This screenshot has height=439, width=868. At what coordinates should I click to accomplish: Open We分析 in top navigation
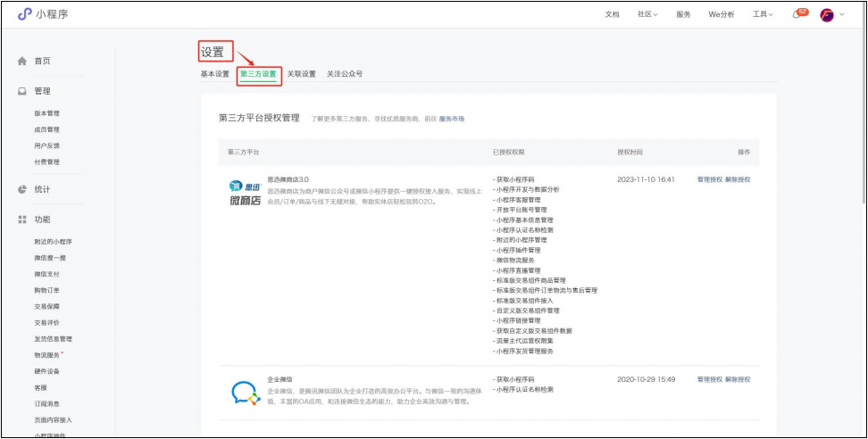[x=722, y=15]
